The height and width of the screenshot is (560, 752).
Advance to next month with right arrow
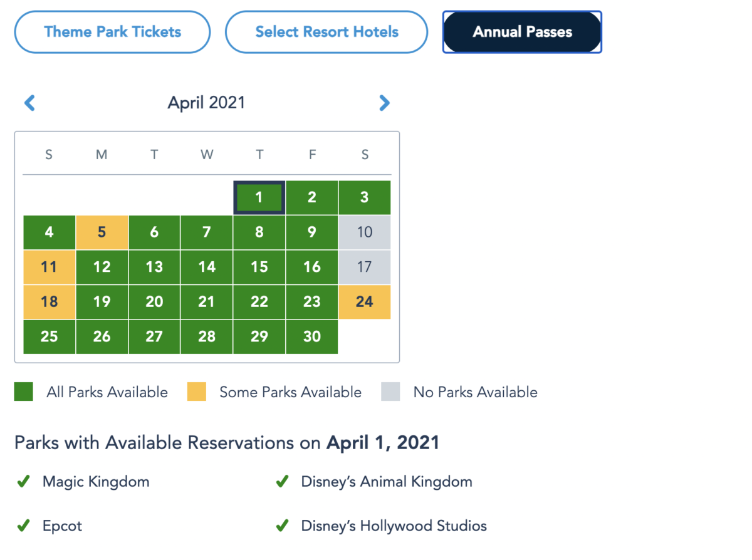[x=384, y=103]
